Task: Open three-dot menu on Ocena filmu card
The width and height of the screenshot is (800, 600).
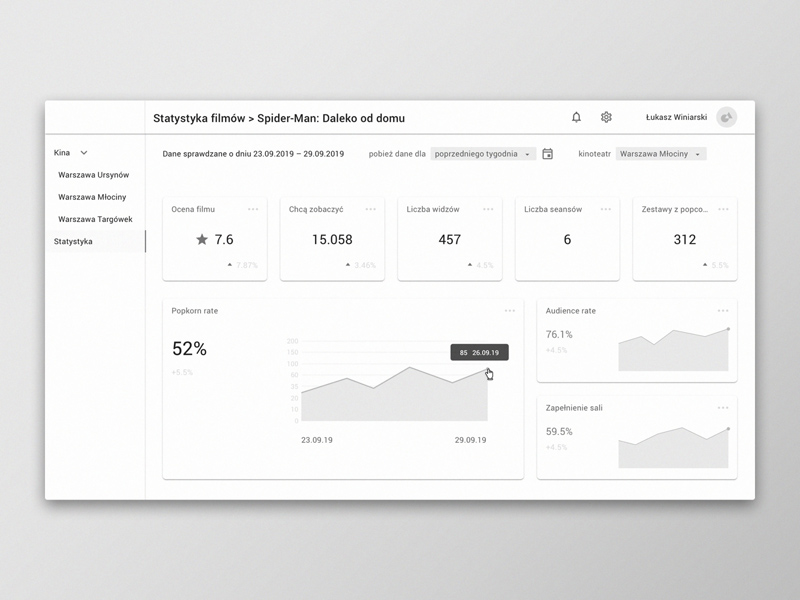Action: coord(253,209)
